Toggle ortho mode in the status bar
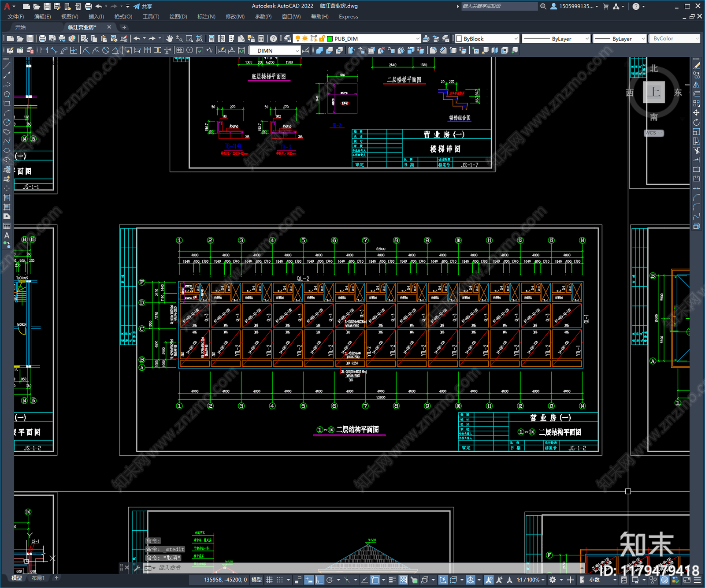Image resolution: width=705 pixels, height=588 pixels. pyautogui.click(x=319, y=580)
